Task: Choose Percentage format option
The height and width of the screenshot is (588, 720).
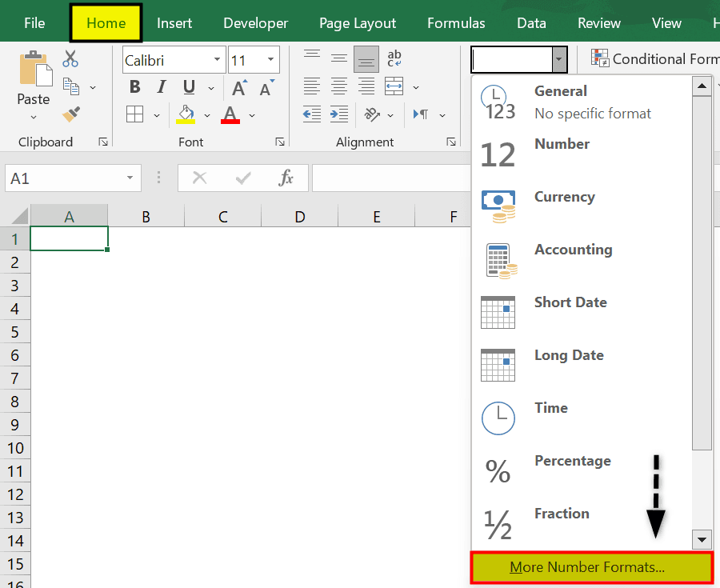Action: click(x=582, y=471)
